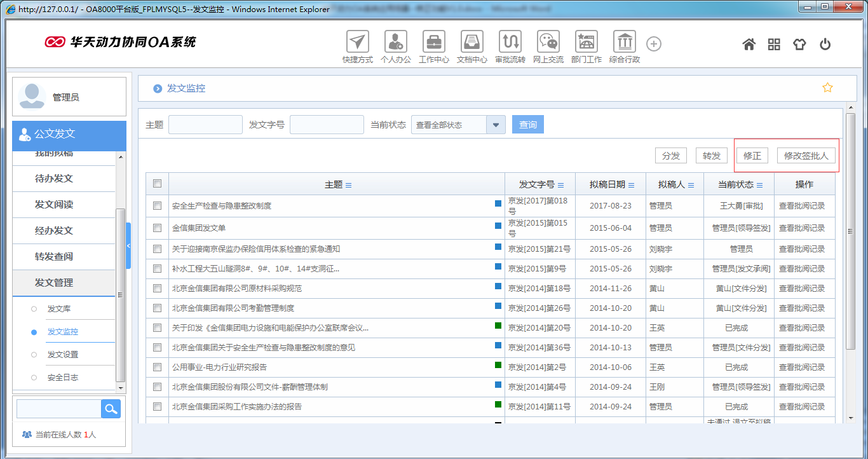Click the 查询 search button
The height and width of the screenshot is (459, 868).
(527, 124)
